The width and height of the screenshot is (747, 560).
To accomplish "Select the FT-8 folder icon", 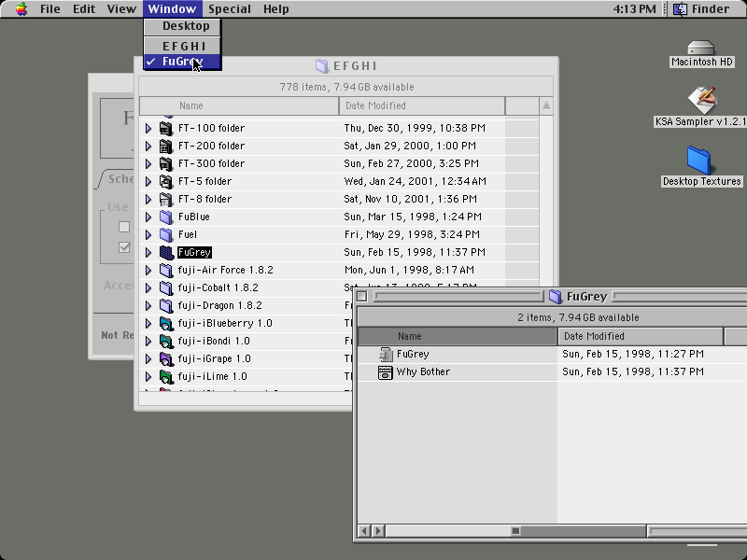I will click(x=166, y=199).
